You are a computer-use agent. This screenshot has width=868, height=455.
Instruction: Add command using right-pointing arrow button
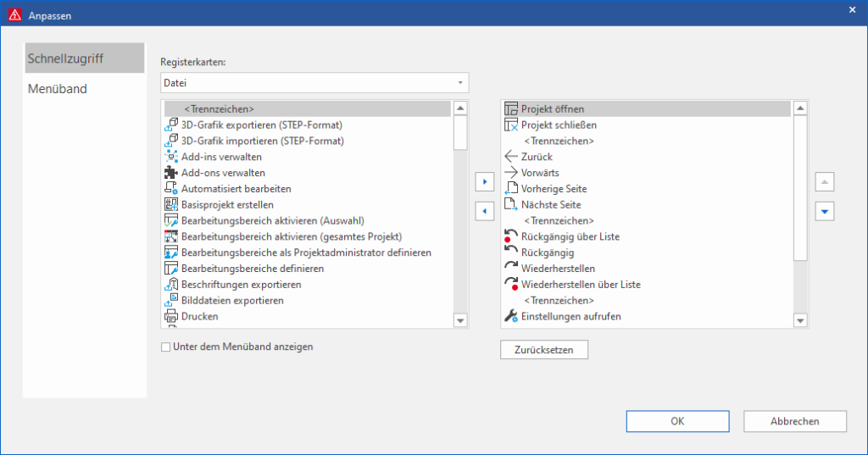coord(485,181)
